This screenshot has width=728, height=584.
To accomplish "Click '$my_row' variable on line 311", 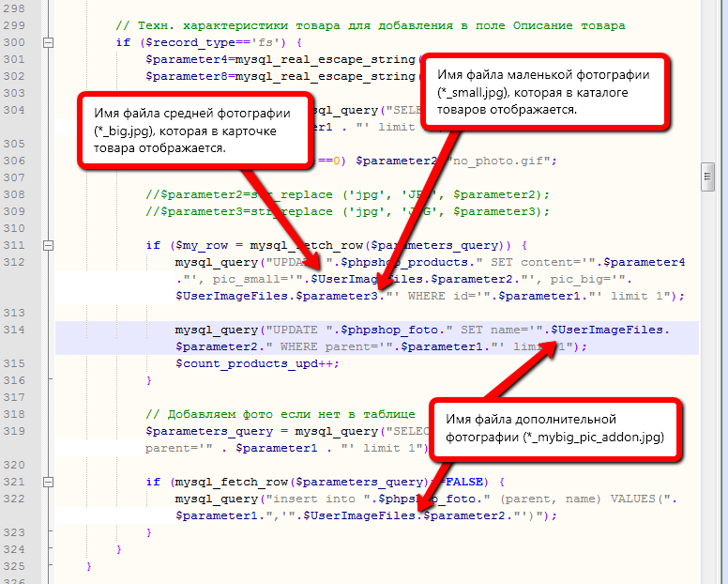I will (202, 245).
